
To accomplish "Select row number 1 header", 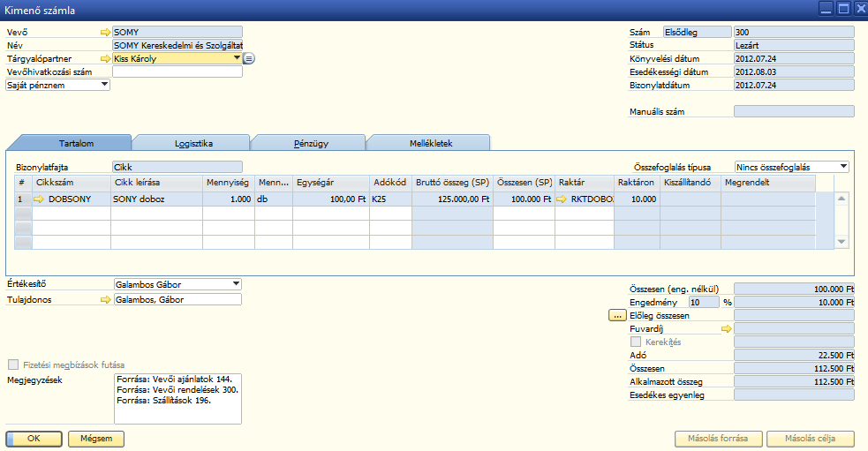I will click(23, 199).
